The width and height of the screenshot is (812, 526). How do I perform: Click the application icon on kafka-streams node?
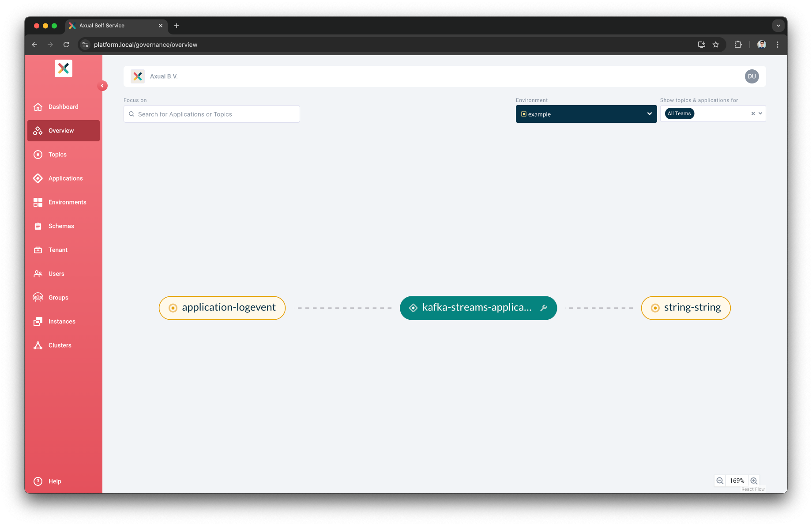[x=414, y=308]
